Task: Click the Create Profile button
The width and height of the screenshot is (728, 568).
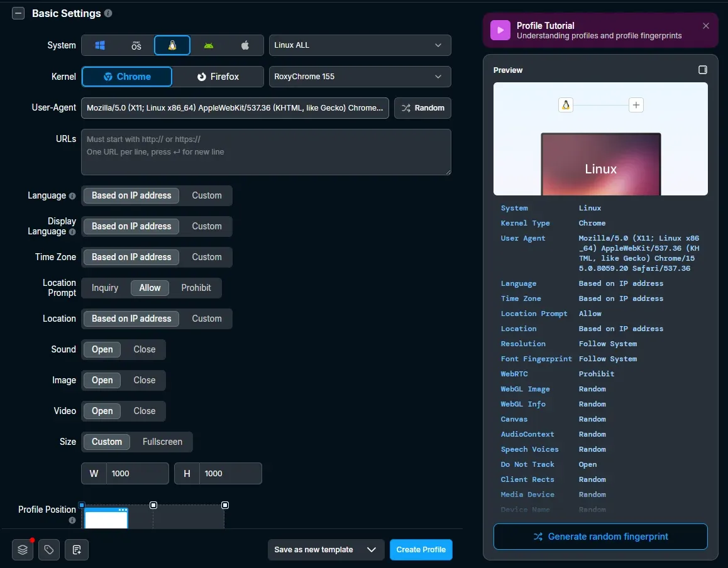Action: tap(421, 550)
